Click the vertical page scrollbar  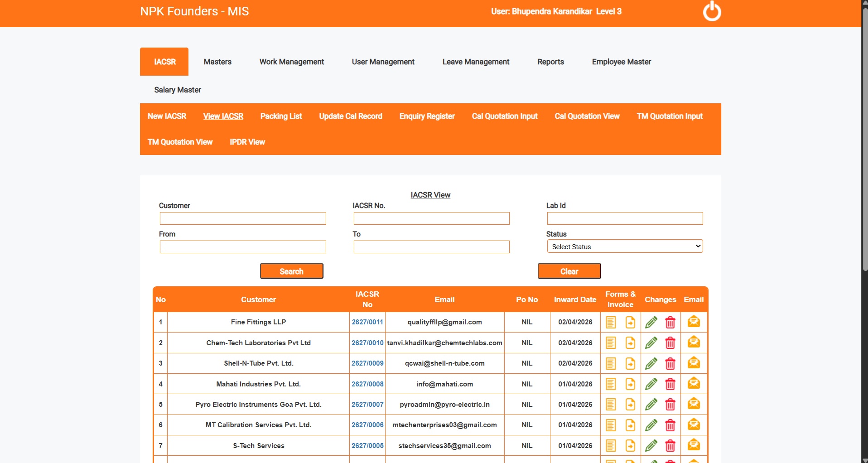point(864,136)
